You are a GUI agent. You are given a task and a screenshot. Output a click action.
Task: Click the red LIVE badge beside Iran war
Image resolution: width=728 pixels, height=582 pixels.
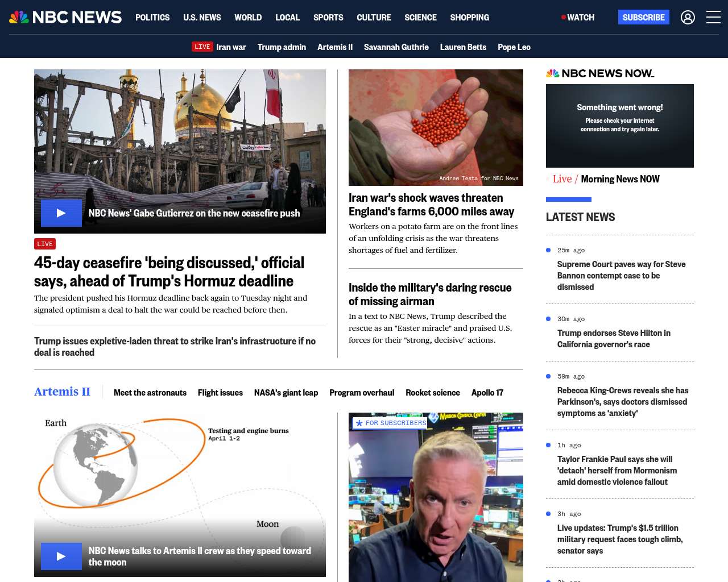[202, 47]
